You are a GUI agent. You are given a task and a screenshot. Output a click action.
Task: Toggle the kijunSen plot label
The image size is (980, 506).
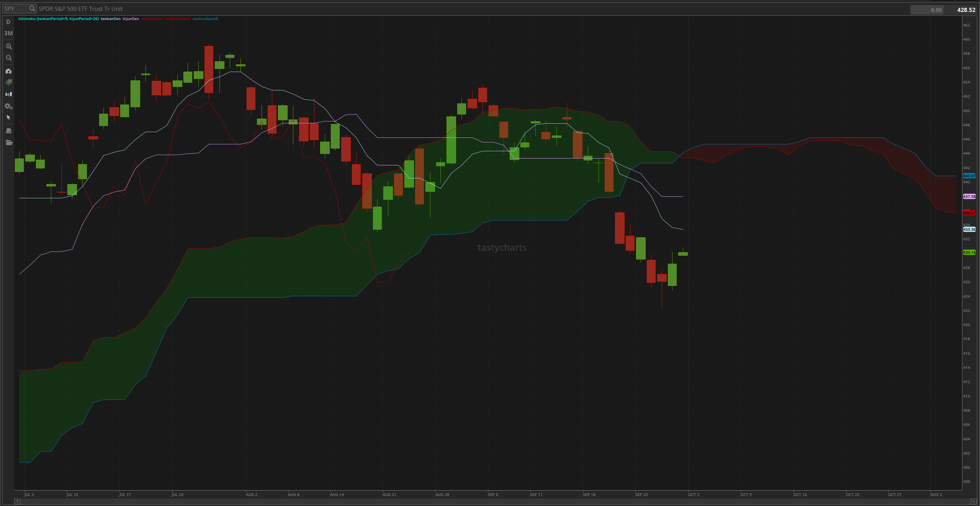[x=131, y=19]
